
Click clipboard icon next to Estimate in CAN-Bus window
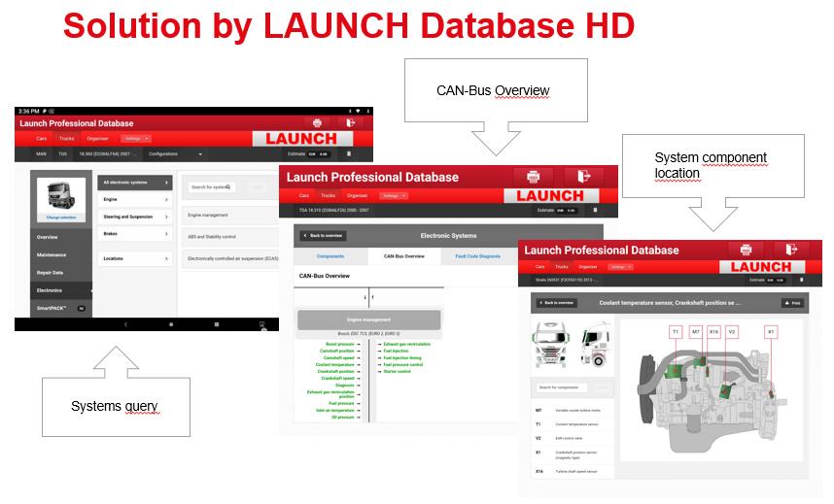pyautogui.click(x=595, y=210)
